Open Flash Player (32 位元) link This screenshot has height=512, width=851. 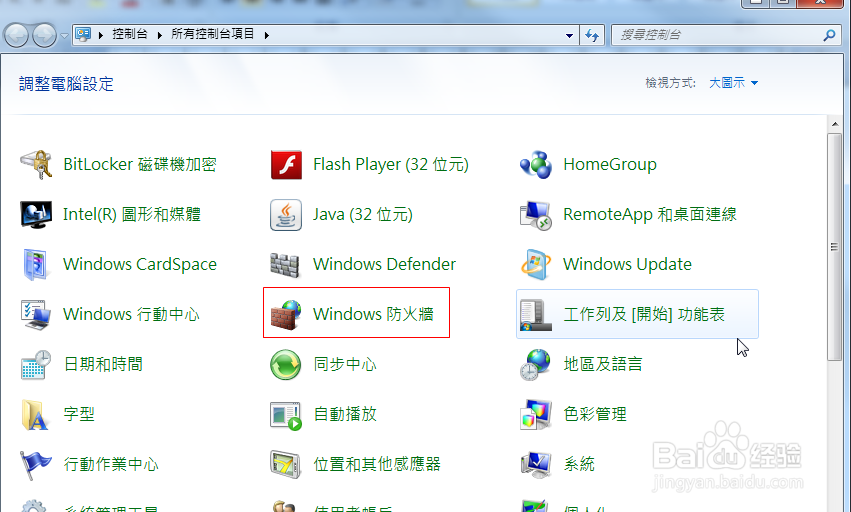[391, 165]
